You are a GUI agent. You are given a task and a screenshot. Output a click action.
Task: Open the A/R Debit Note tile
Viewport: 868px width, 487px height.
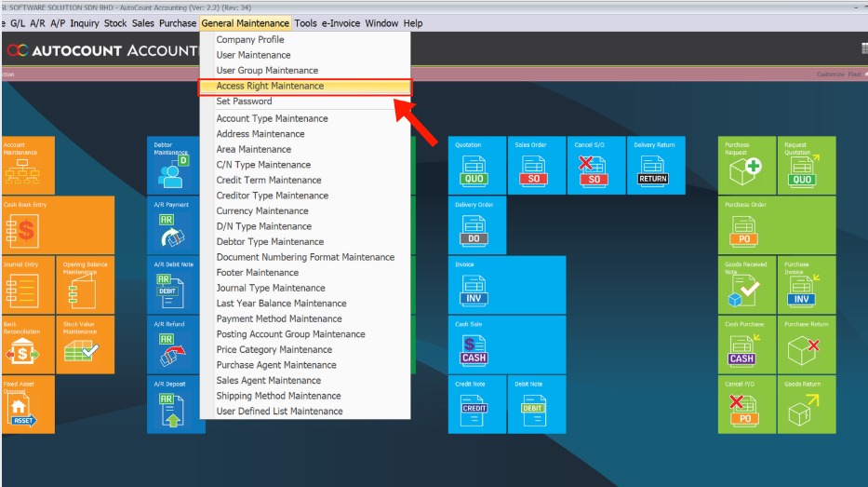click(x=173, y=285)
